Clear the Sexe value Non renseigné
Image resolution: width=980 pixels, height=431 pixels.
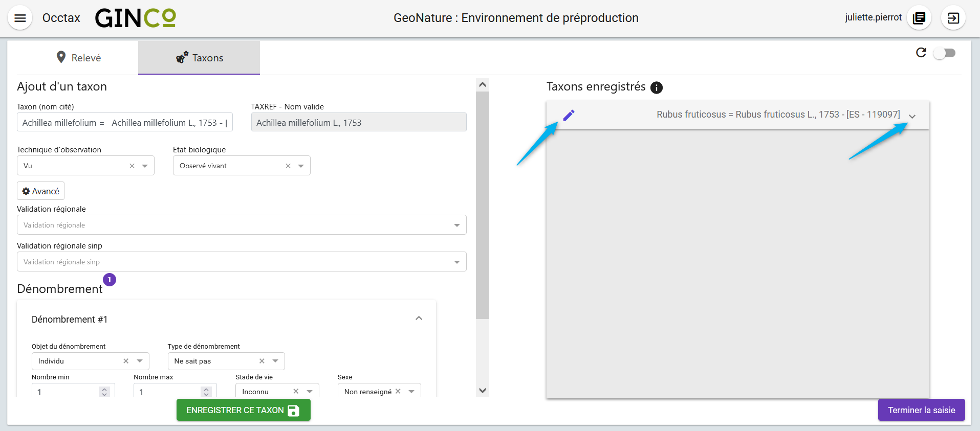(398, 391)
